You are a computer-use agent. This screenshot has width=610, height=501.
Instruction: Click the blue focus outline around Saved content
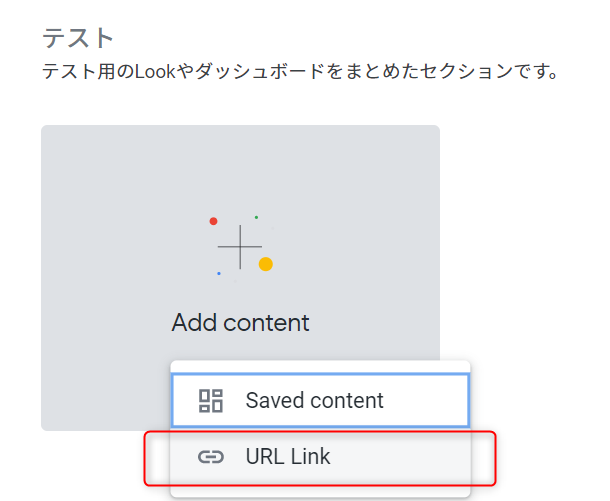[x=320, y=375]
